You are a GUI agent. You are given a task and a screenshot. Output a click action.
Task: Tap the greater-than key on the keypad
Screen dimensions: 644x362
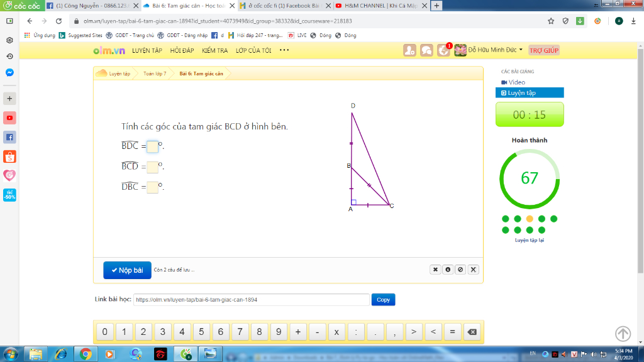click(x=414, y=332)
